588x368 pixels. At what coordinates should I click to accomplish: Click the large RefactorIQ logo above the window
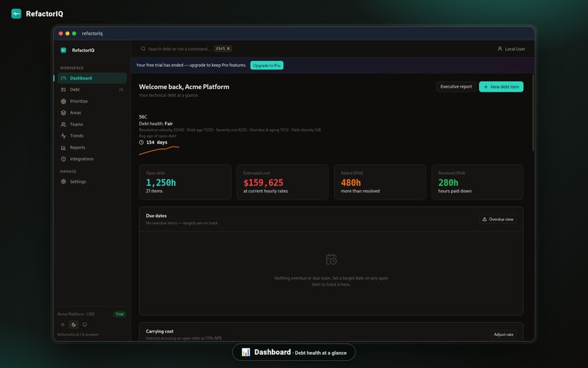point(16,14)
